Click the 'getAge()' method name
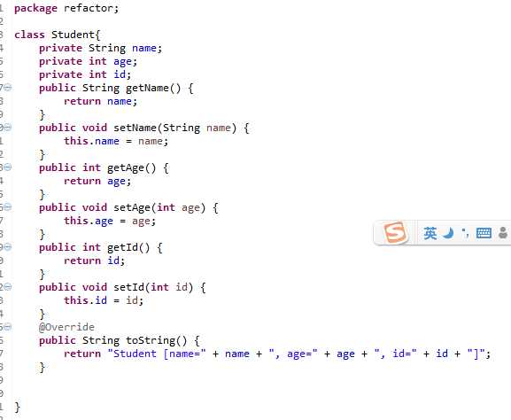511x420 pixels. (132, 168)
